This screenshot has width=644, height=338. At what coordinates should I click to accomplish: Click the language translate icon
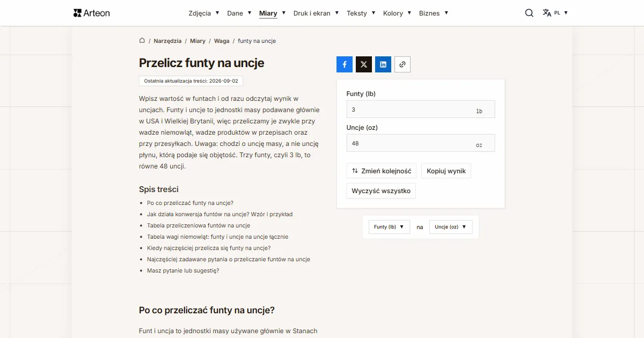coord(547,13)
